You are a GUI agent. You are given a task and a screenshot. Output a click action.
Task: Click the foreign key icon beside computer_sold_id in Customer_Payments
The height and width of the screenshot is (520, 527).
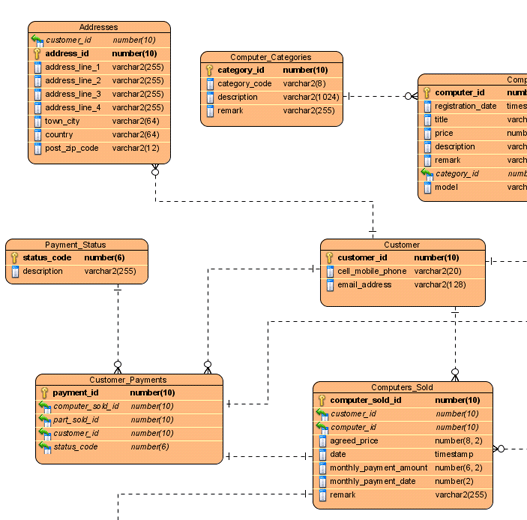pos(45,407)
